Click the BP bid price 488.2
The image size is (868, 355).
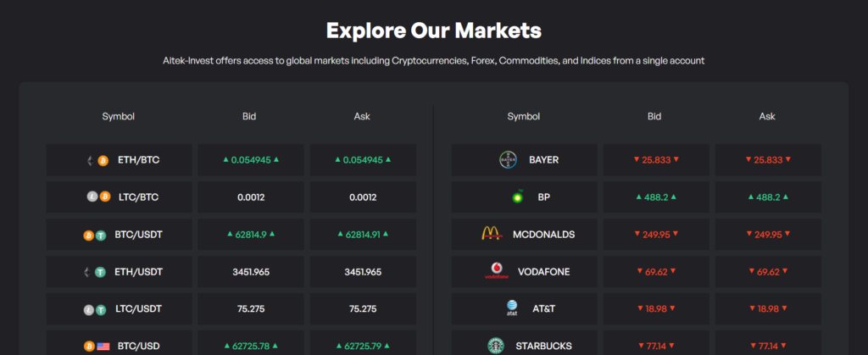click(651, 197)
